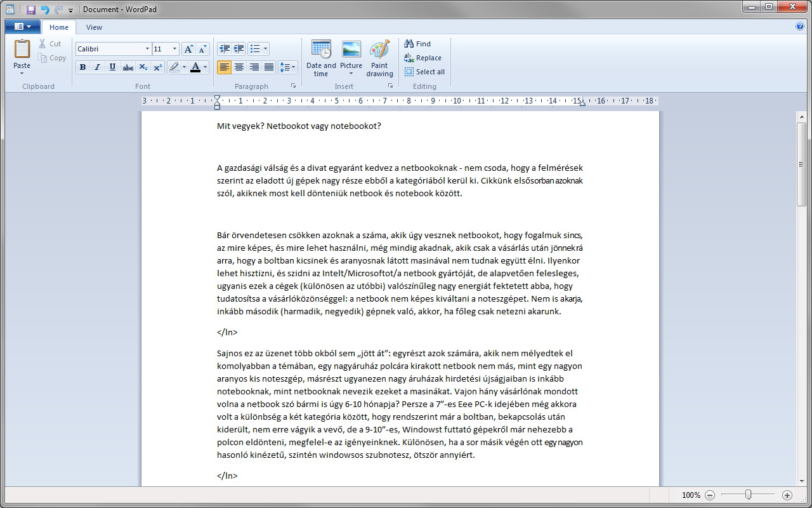Click the Grow font button
This screenshot has height=508, width=812.
(x=188, y=49)
